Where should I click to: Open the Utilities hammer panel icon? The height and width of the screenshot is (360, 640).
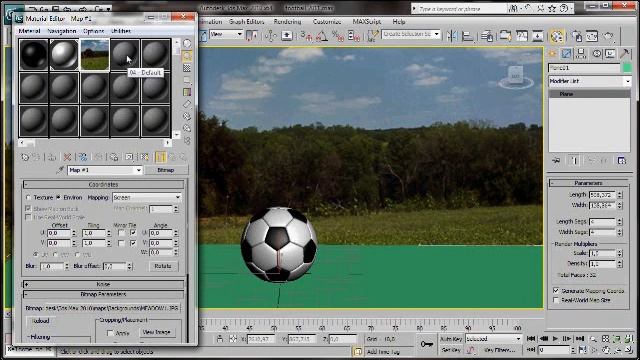click(624, 53)
